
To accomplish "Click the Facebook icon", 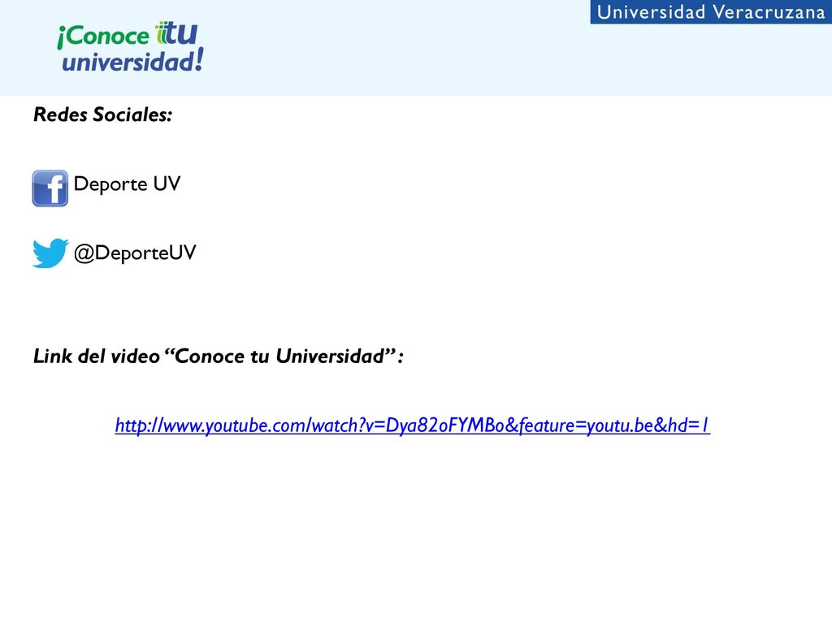I will (50, 188).
